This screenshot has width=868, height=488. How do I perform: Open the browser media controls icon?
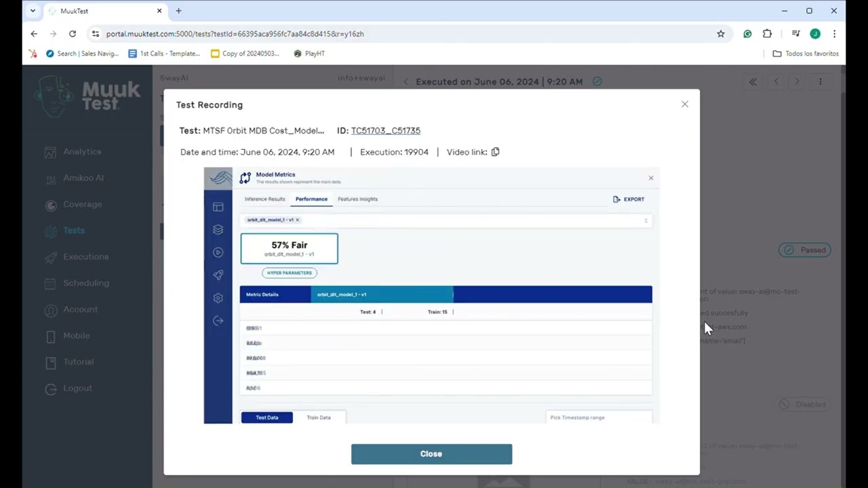(796, 34)
